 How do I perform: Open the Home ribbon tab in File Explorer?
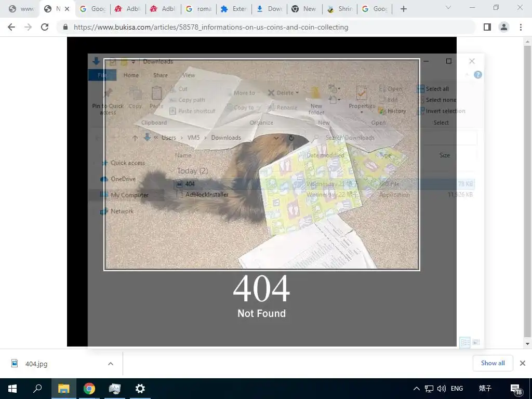131,75
